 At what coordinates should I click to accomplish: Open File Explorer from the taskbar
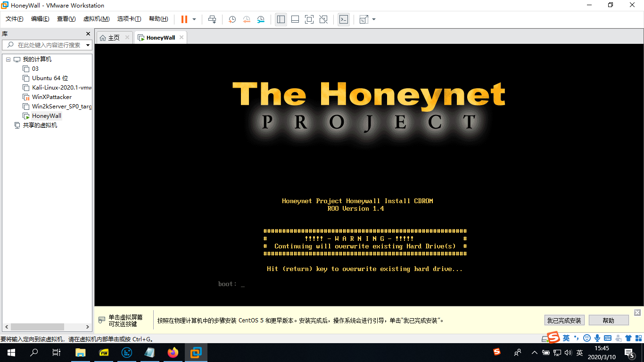click(81, 353)
